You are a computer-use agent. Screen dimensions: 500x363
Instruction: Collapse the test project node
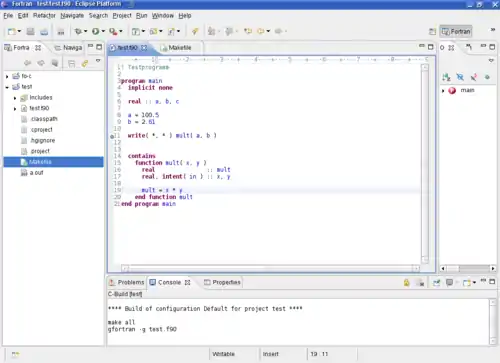click(7, 87)
